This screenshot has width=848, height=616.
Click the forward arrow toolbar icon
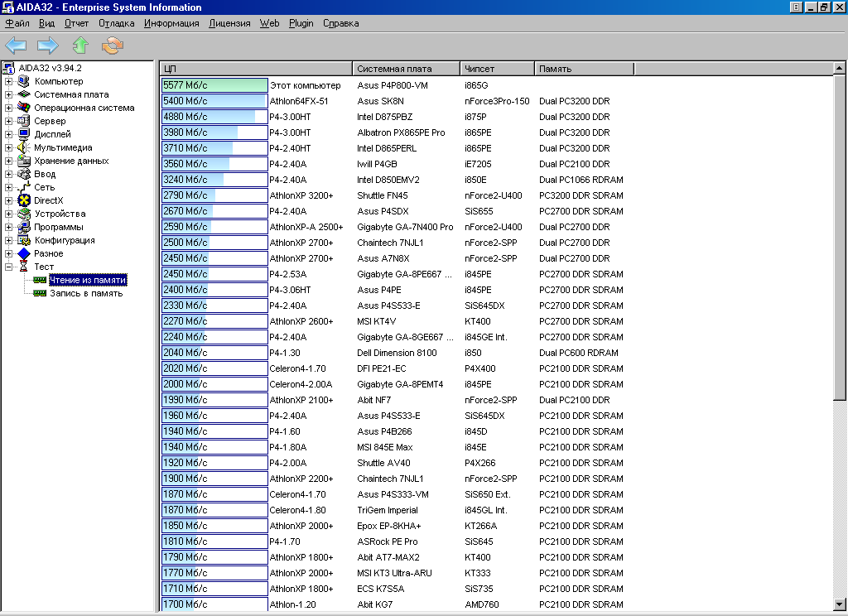coord(47,46)
